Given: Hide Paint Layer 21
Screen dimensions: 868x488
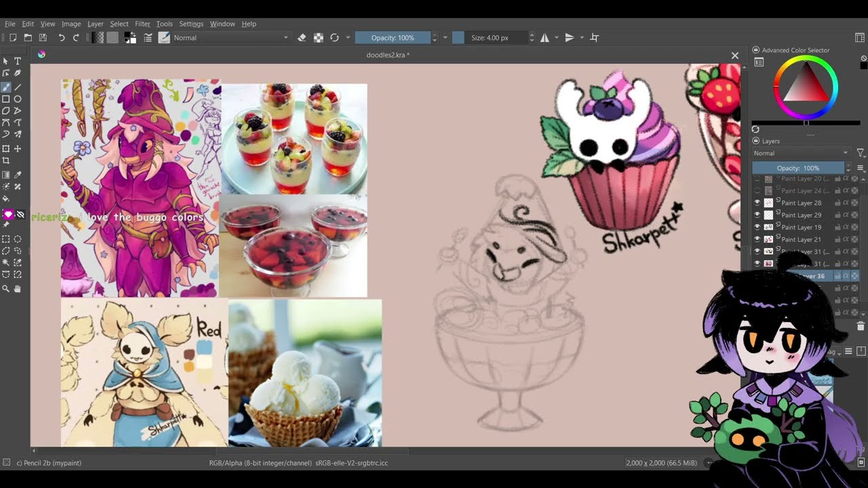Looking at the screenshot, I should tap(757, 239).
